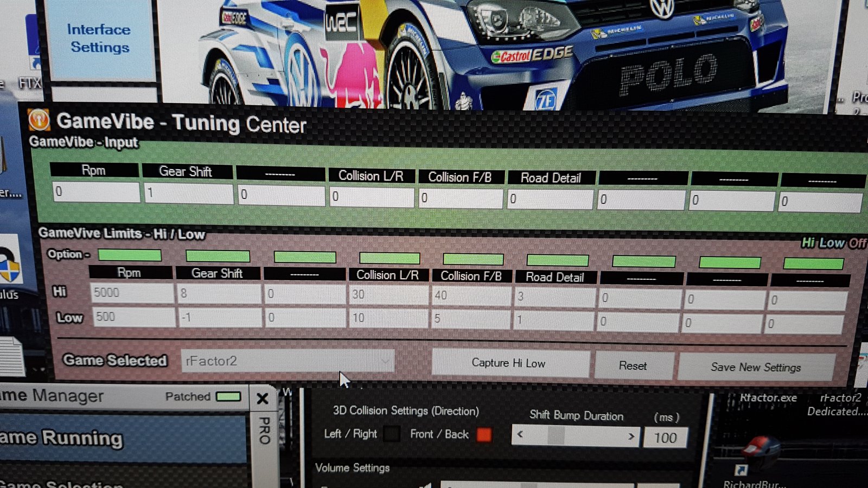Select the Rpm Hi field showing 5000
Viewport: 868px width, 488px height.
[x=132, y=293]
